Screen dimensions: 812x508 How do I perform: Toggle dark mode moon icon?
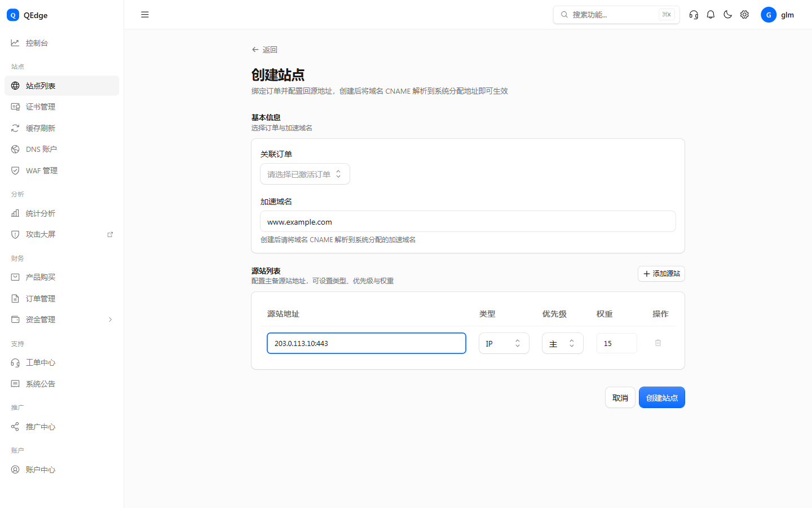click(x=727, y=15)
